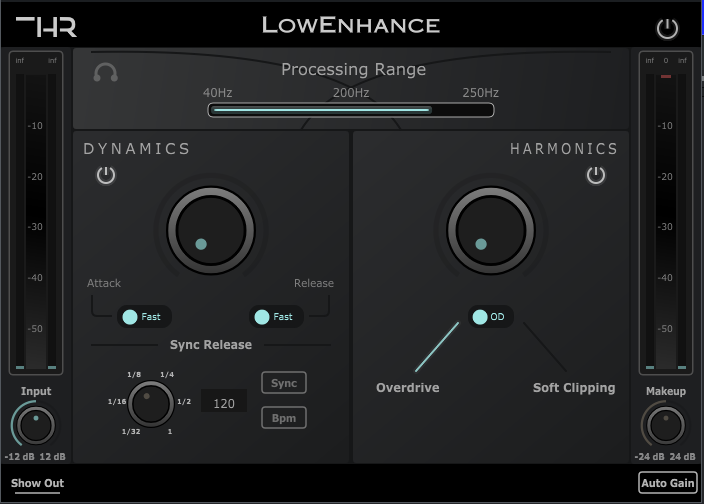Click the LowEnhance plugin title
The height and width of the screenshot is (504, 704).
coord(351,25)
